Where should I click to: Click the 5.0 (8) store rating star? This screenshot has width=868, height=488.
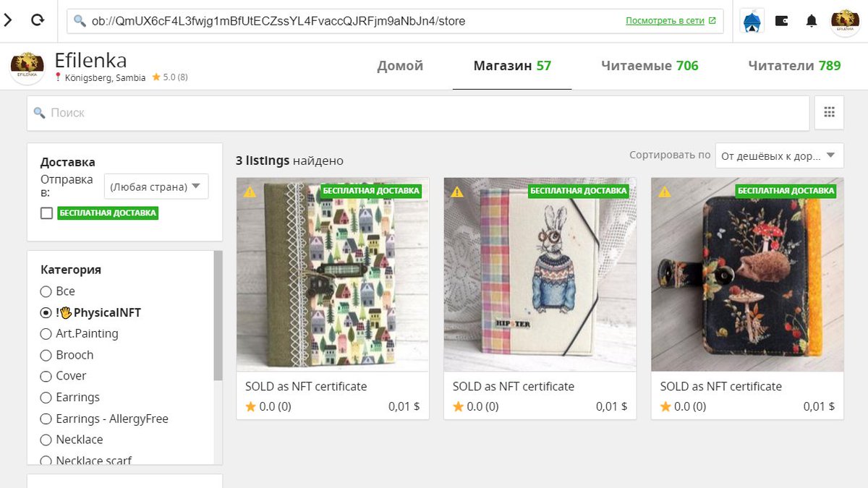[x=156, y=77]
